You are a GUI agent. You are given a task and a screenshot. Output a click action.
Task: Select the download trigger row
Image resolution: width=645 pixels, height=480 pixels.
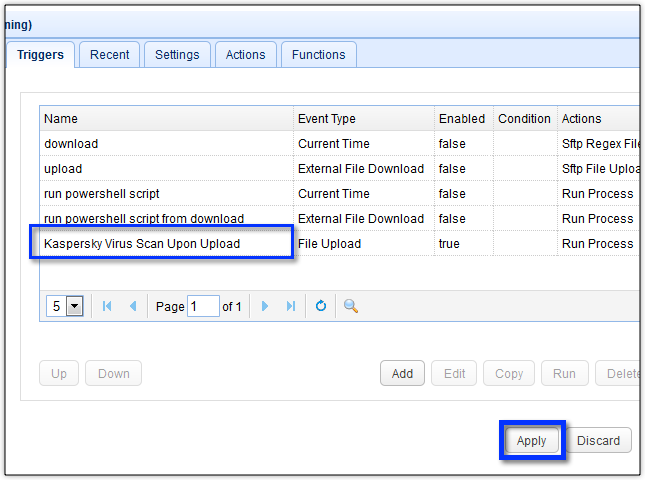click(x=71, y=144)
